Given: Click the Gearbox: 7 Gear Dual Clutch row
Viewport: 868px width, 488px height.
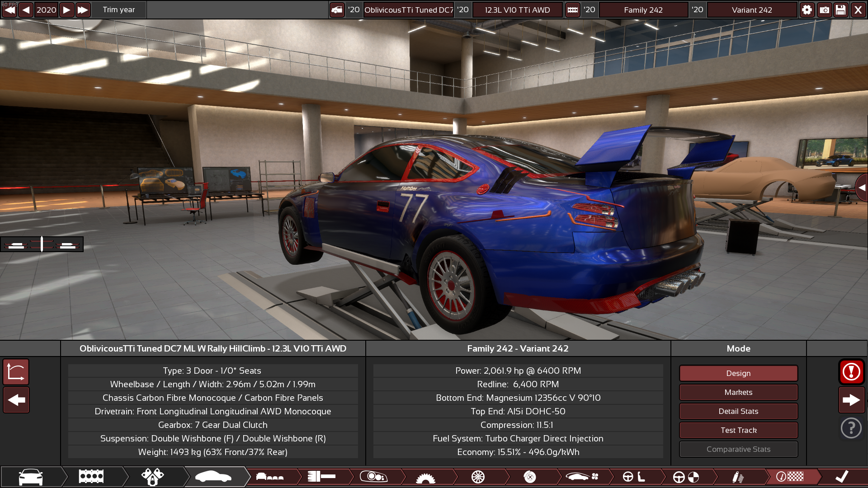Looking at the screenshot, I should pos(213,425).
